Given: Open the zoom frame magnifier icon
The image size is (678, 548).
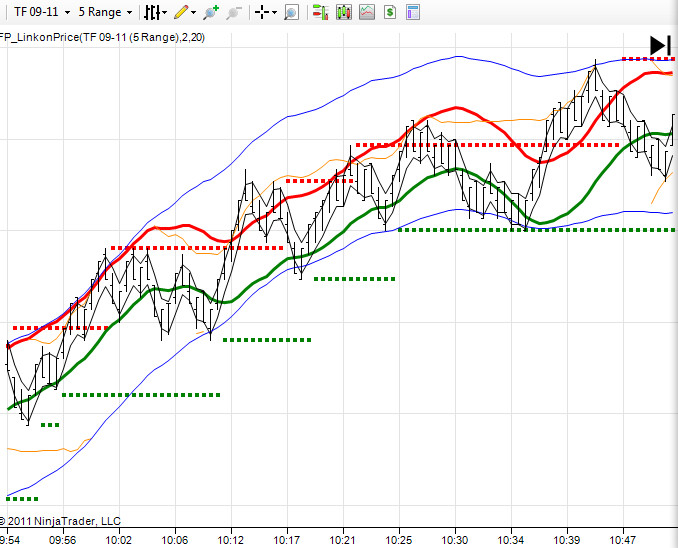Looking at the screenshot, I should (x=291, y=13).
